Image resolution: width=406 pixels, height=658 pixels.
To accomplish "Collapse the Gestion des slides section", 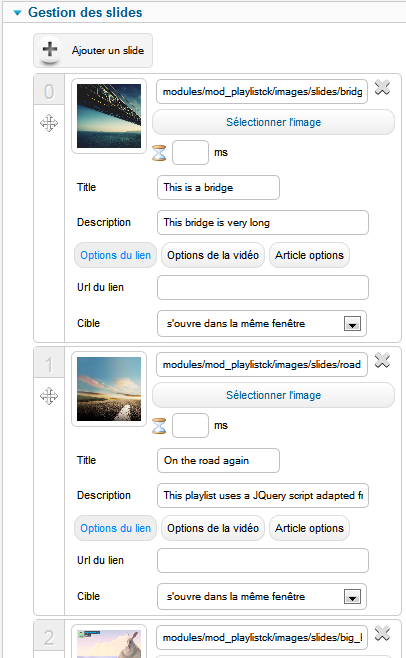I will 17,13.
